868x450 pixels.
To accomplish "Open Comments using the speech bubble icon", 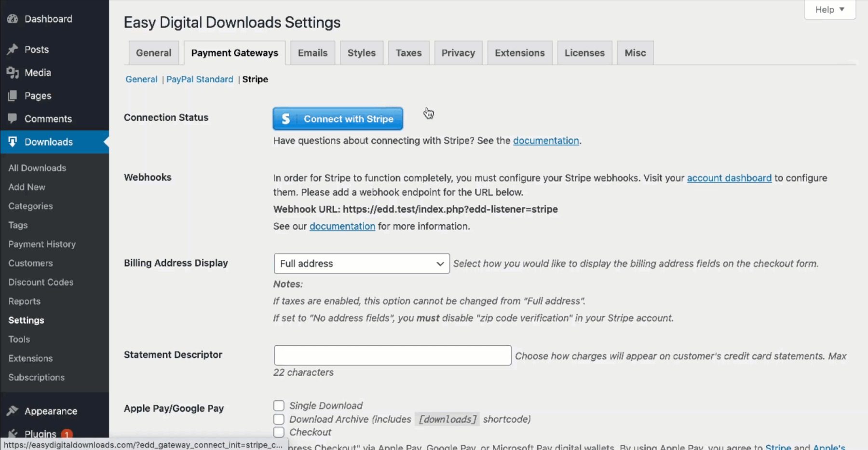I will point(12,119).
